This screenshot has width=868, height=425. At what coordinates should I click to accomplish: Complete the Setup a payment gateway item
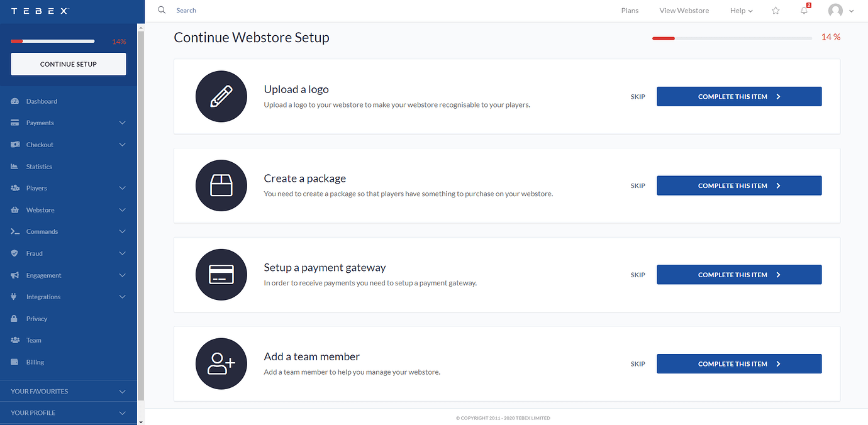[x=739, y=275]
